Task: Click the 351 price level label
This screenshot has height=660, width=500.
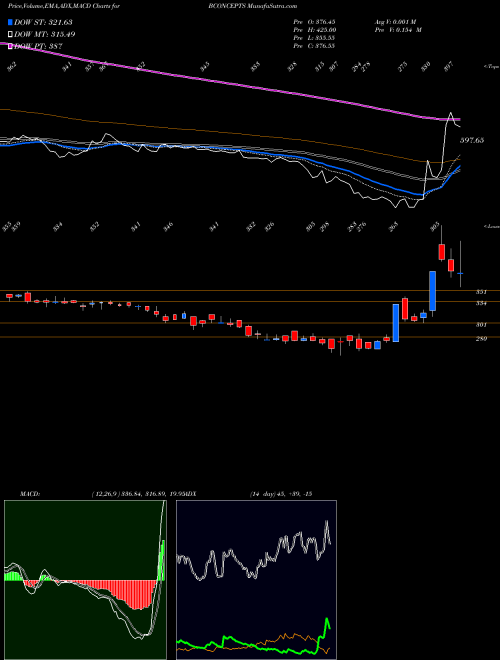Action: tap(481, 292)
